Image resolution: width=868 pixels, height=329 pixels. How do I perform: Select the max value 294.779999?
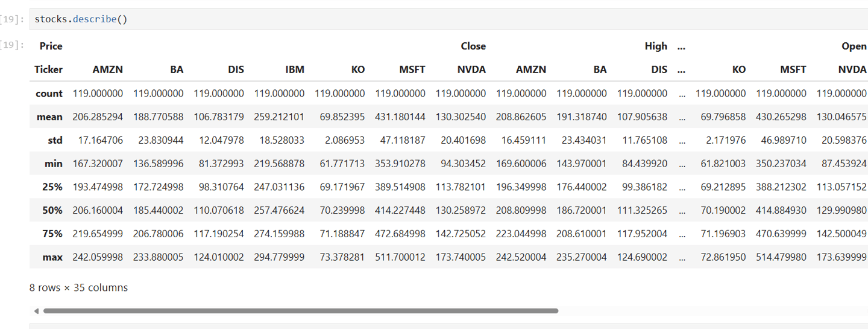(280, 257)
